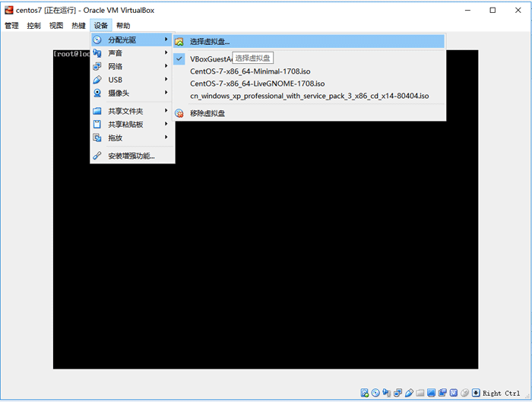This screenshot has width=532, height=402.
Task: Open the 视图 menu
Action: click(x=56, y=25)
